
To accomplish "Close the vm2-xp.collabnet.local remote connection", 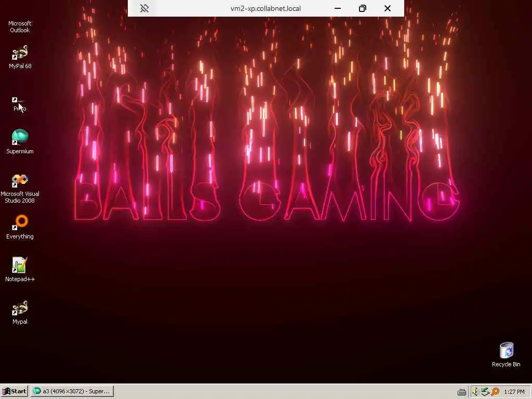I will (x=388, y=8).
